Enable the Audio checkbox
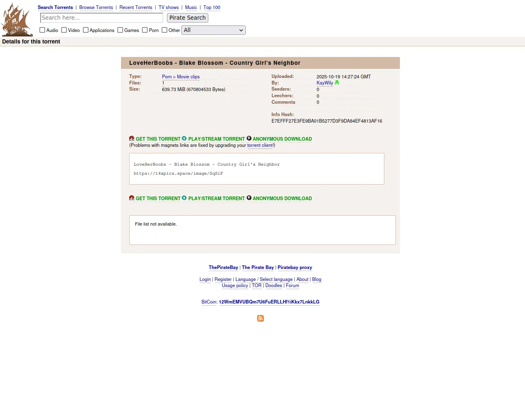525x420 pixels. point(42,30)
